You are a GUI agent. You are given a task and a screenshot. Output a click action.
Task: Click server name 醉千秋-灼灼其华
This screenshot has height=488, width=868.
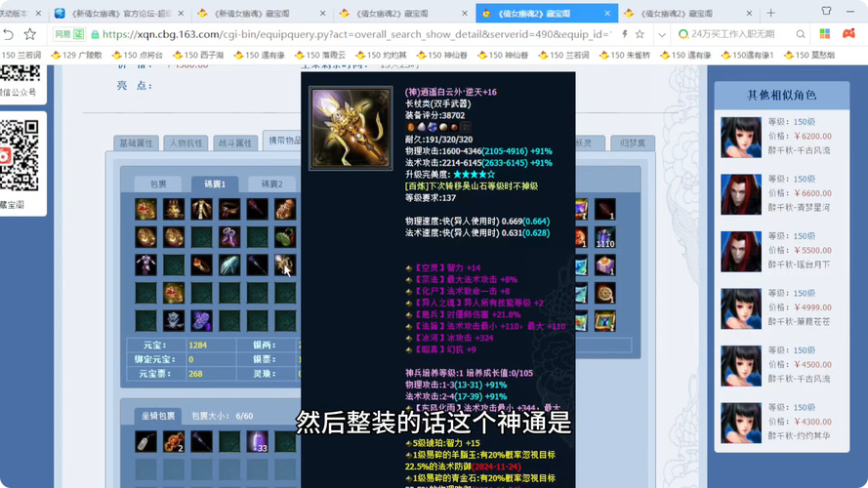(x=799, y=435)
